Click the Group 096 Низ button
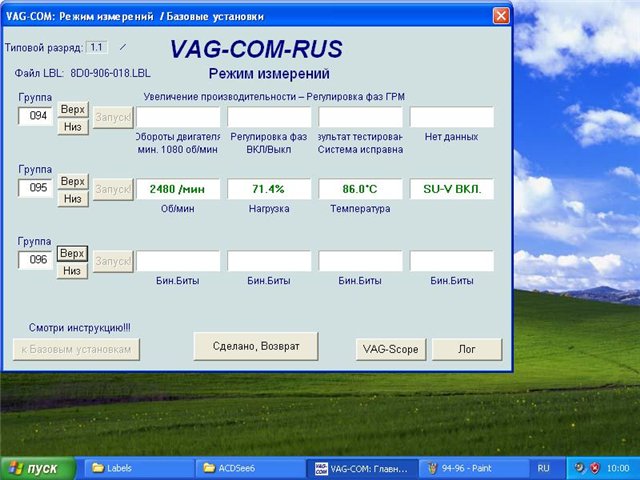This screenshot has width=640, height=480. click(72, 271)
